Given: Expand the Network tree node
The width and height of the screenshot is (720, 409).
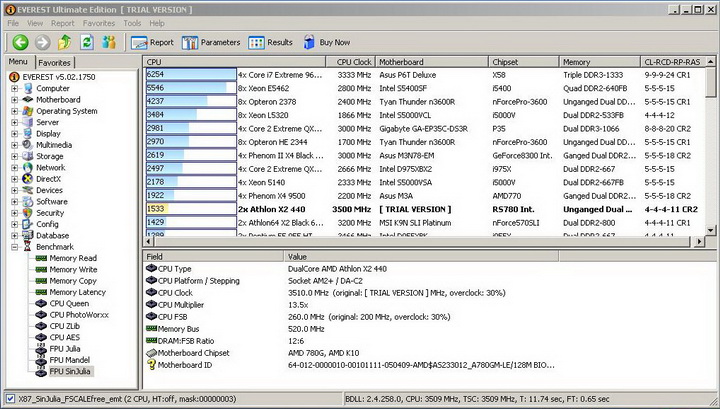Looking at the screenshot, I should pyautogui.click(x=14, y=168).
